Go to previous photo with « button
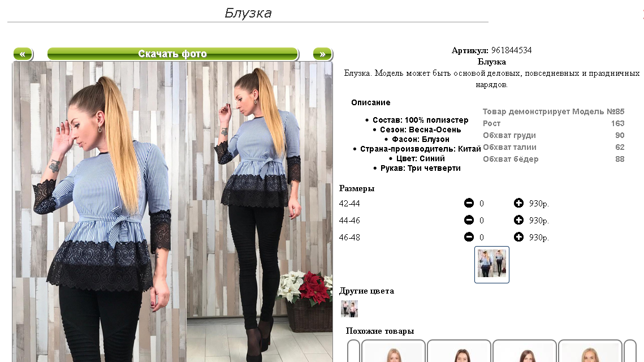The height and width of the screenshot is (362, 644). pyautogui.click(x=23, y=54)
